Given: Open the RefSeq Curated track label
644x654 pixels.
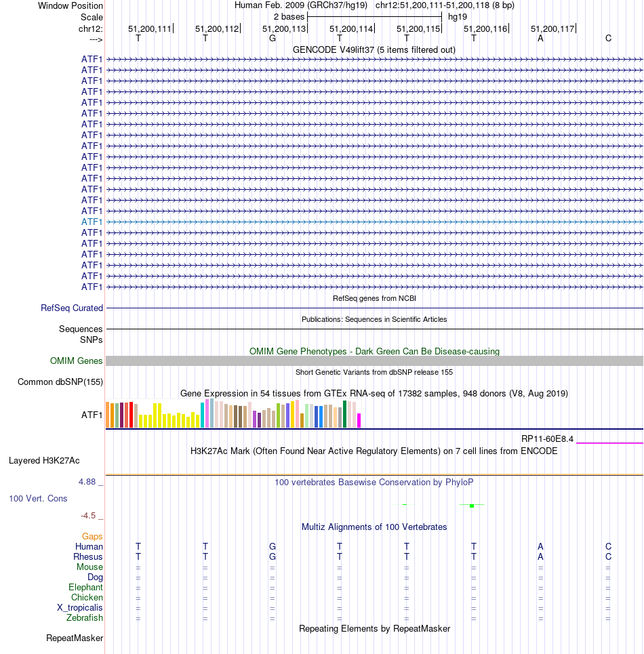Looking at the screenshot, I should click(x=72, y=308).
